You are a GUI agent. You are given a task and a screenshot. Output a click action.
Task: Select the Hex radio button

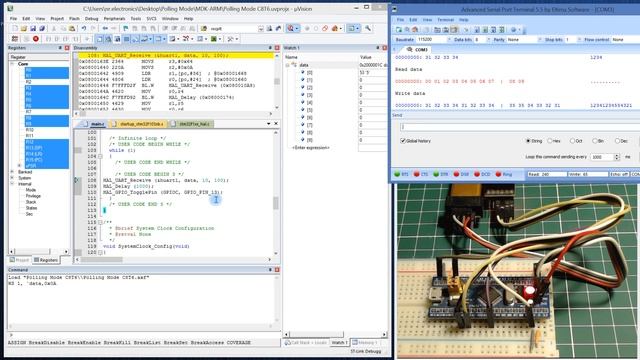click(550, 141)
